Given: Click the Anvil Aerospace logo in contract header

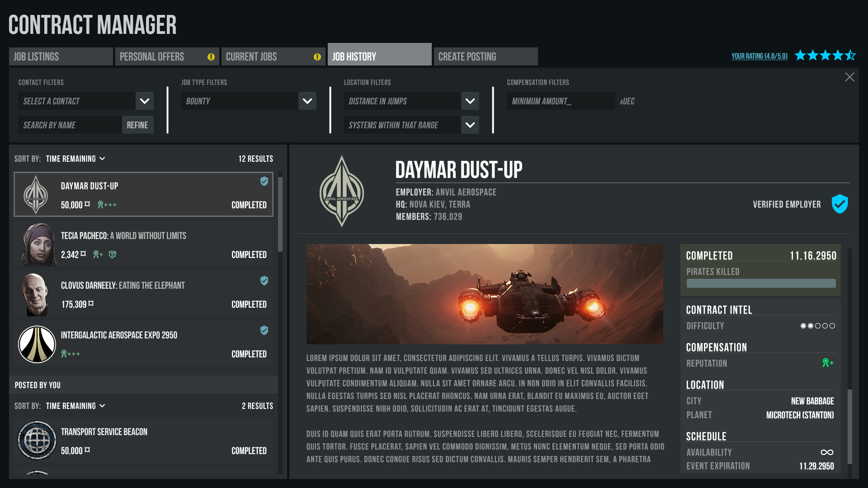Looking at the screenshot, I should tap(342, 192).
